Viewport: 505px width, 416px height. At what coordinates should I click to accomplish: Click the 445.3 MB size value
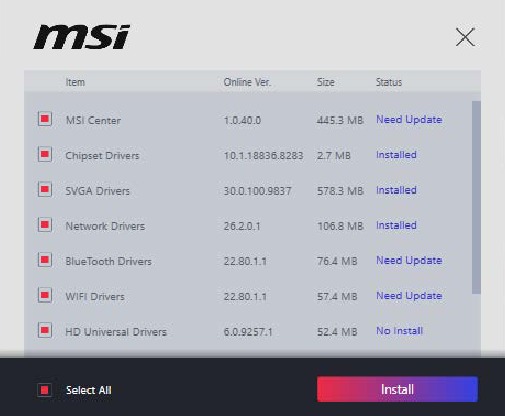[x=340, y=120]
